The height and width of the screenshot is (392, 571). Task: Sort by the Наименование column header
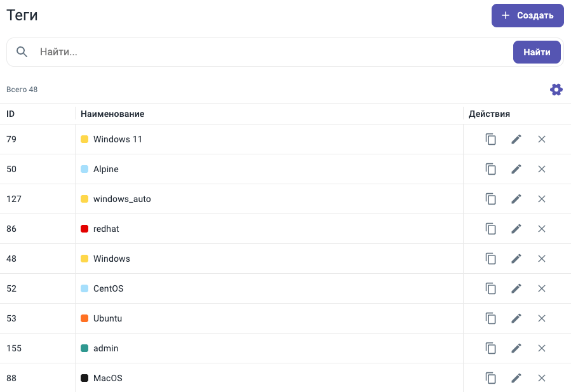click(112, 114)
